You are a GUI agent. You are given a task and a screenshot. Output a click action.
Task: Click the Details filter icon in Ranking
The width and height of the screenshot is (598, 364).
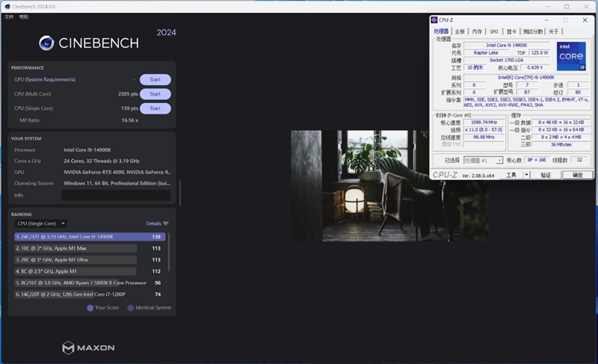click(x=165, y=223)
